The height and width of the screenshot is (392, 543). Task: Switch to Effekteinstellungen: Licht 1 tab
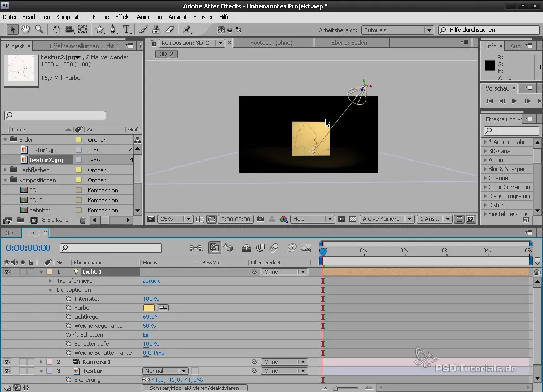(84, 46)
